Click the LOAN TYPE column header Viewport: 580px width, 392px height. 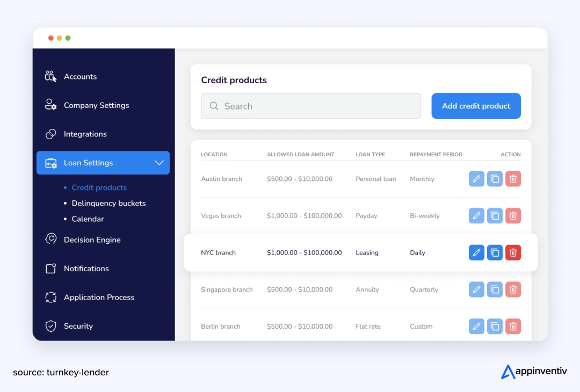(370, 155)
